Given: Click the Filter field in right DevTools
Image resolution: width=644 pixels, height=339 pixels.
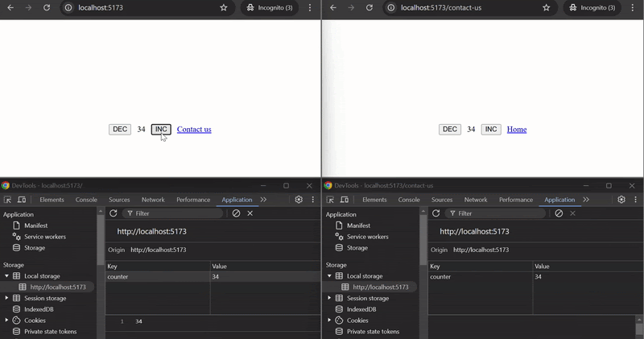Looking at the screenshot, I should tap(495, 213).
